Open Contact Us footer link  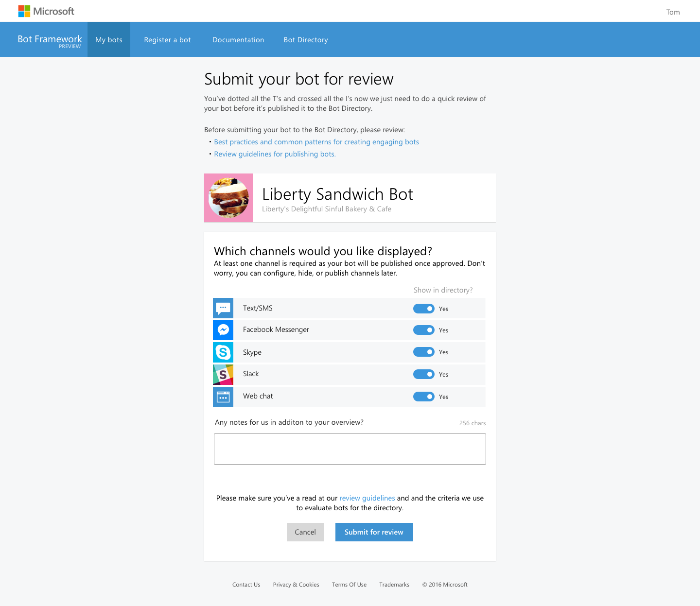[246, 585]
